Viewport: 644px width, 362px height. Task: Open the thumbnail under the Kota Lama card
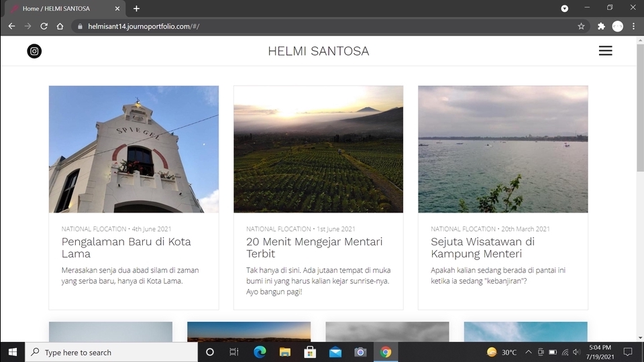(111, 332)
